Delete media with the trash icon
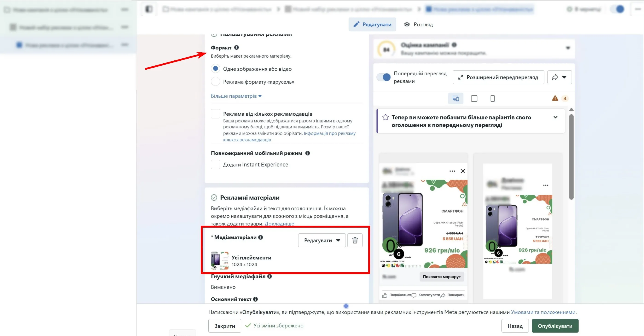This screenshot has width=644, height=336. 355,240
